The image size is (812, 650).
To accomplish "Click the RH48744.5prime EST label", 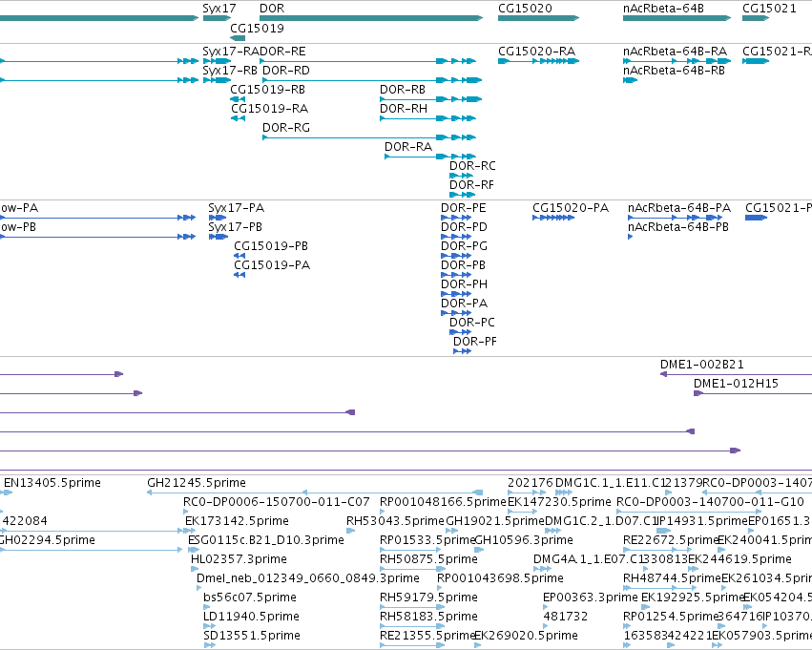I will 672,578.
